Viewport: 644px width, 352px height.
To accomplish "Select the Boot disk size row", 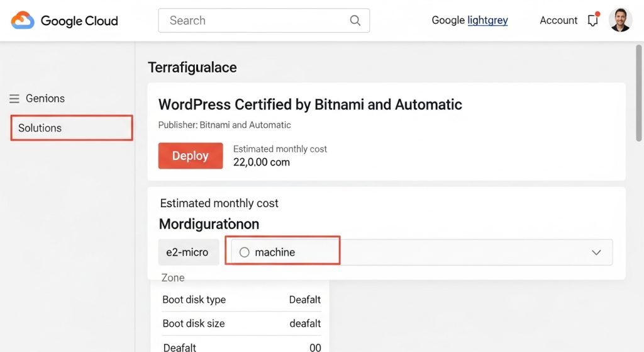I will coord(241,324).
